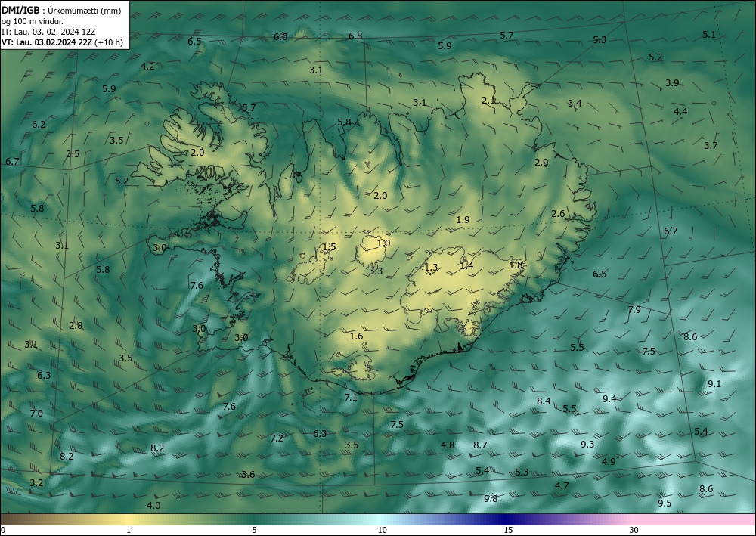
Task: Click the map value 3.9
Action: point(672,83)
